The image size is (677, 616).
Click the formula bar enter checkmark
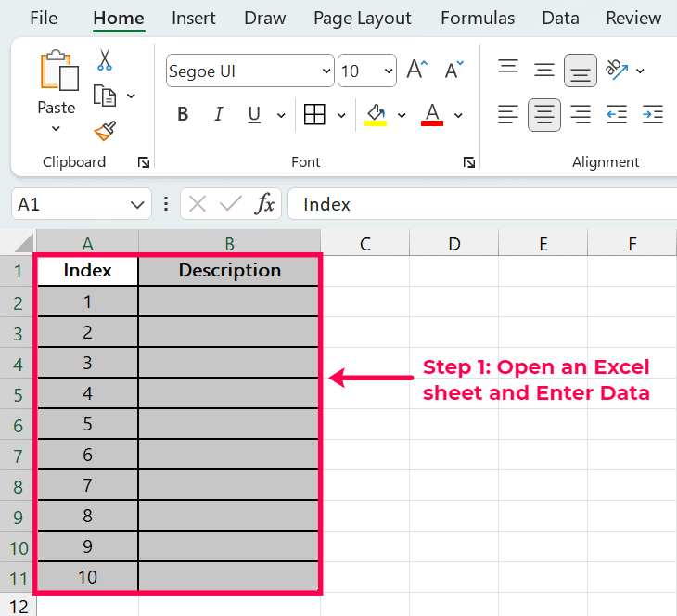(x=231, y=203)
